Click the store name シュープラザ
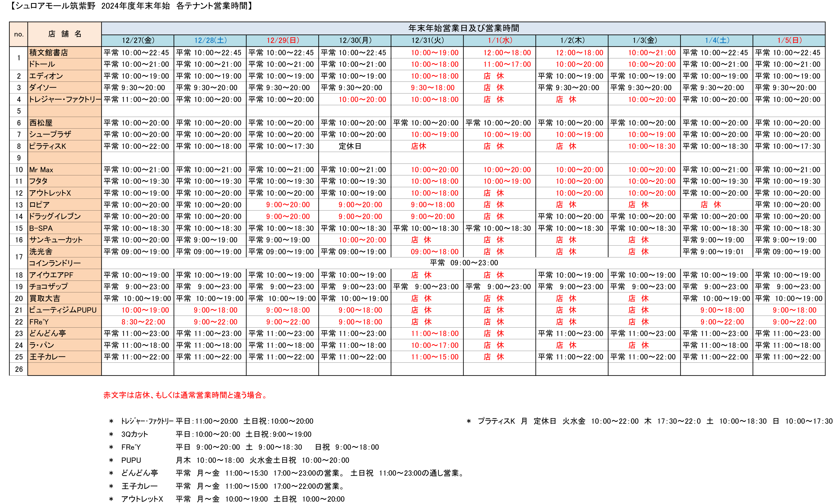The height and width of the screenshot is (504, 839). coord(50,134)
